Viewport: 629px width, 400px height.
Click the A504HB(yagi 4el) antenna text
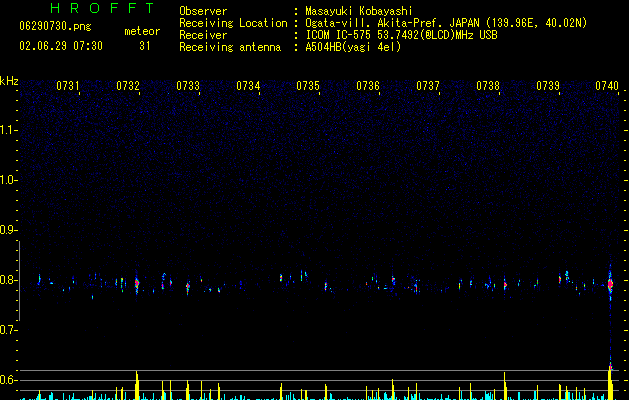tap(353, 47)
